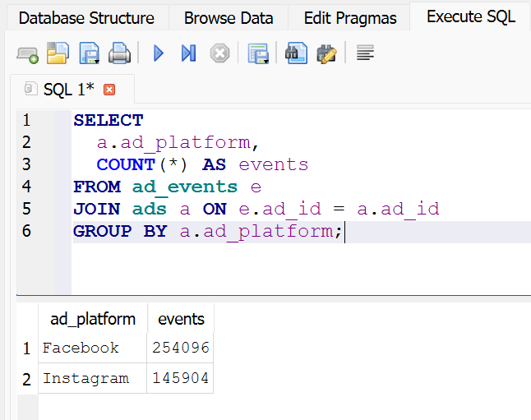Open the Edit Pragmas tab
531x420 pixels.
[349, 17]
